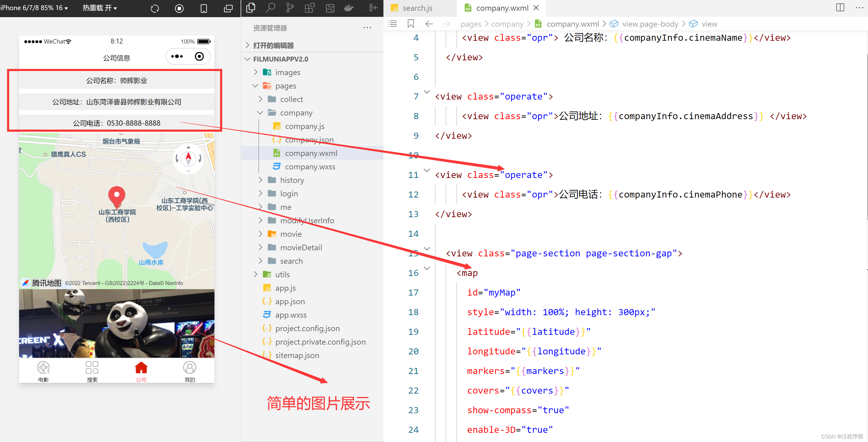Open the search icon in activity bar
Screen dimensions: 868x442
tap(270, 7)
